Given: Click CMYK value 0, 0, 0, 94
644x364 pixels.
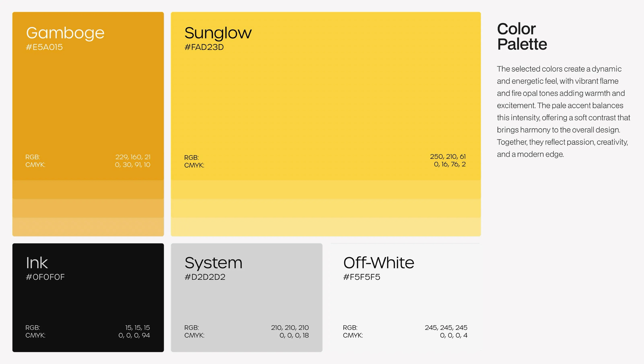Looking at the screenshot, I should tap(134, 335).
